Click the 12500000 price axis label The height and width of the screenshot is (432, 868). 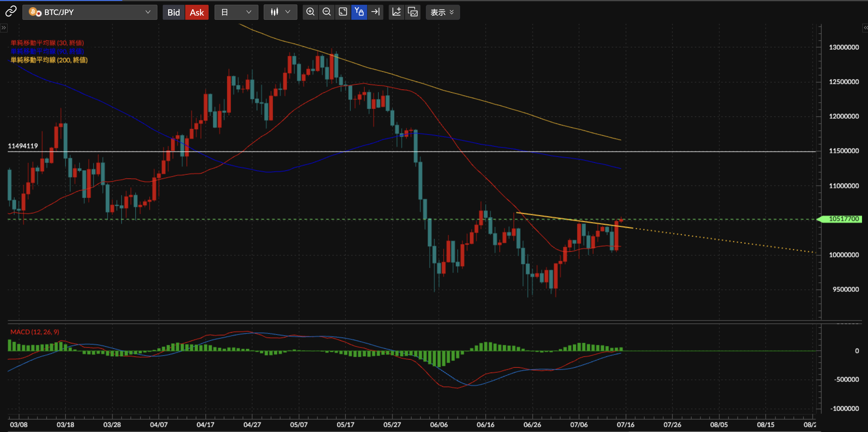pyautogui.click(x=844, y=82)
